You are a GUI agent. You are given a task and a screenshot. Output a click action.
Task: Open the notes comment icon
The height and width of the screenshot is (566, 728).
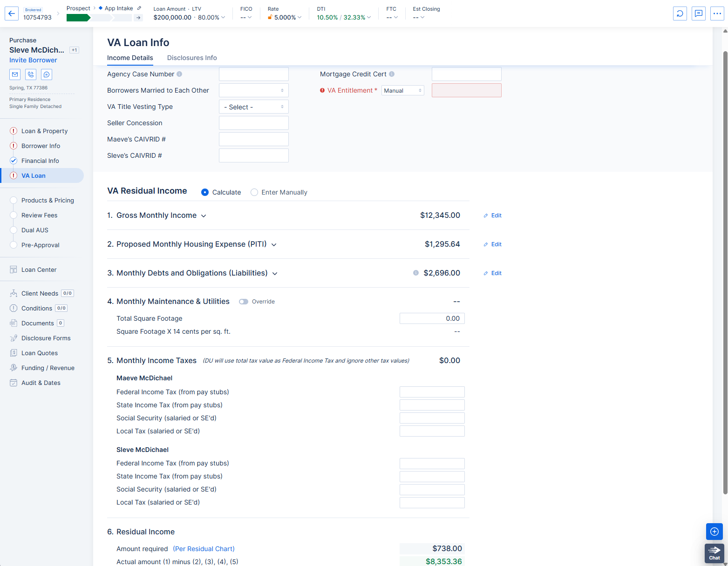click(699, 13)
